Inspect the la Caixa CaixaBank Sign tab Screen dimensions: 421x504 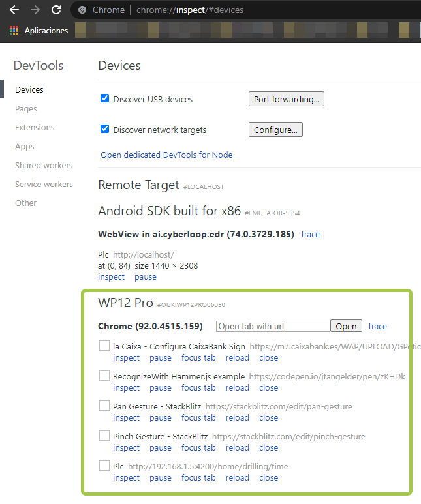click(126, 358)
